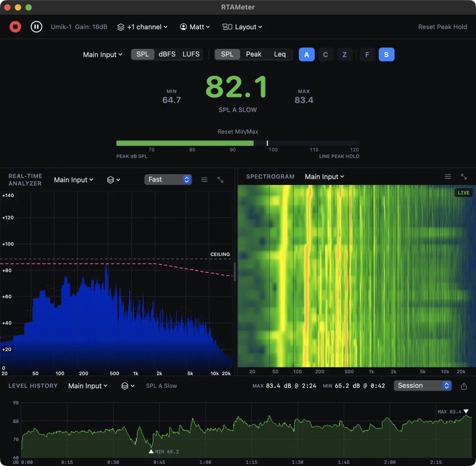The height and width of the screenshot is (466, 476).
Task: Click the Umik-1 Gain: 18dB device label
Action: [x=79, y=27]
